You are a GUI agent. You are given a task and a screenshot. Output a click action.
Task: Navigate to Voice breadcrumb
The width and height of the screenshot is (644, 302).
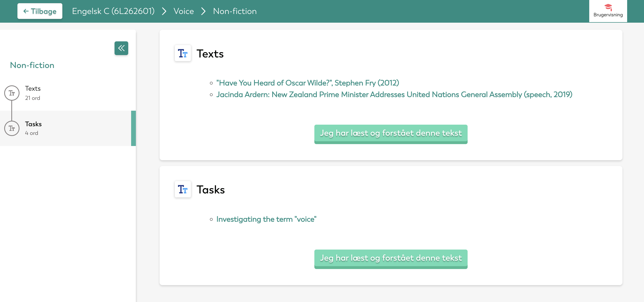coord(184,11)
